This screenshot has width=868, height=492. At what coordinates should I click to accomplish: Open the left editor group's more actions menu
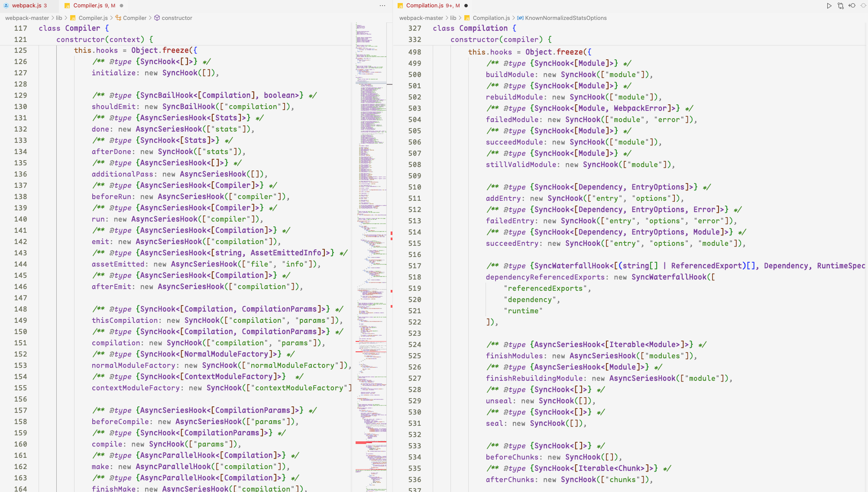(382, 6)
